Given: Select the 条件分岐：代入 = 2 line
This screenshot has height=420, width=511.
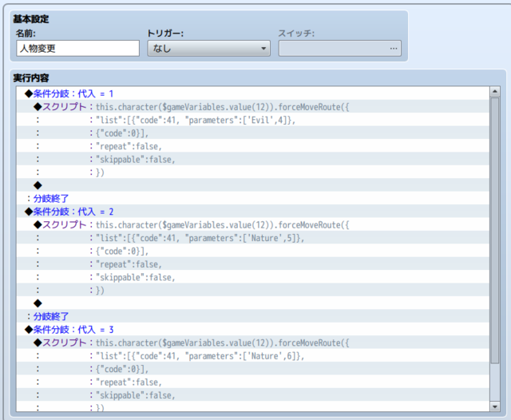Looking at the screenshot, I should 253,212.
